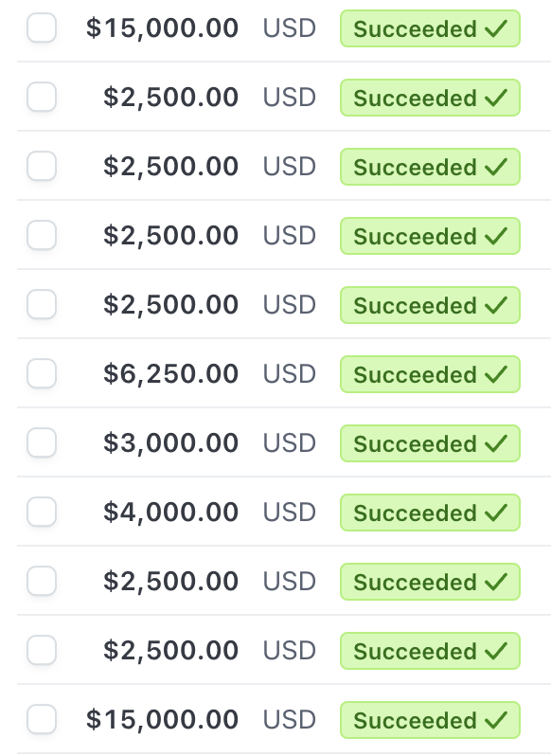Click the USD label next to $6,250.00

(x=290, y=374)
